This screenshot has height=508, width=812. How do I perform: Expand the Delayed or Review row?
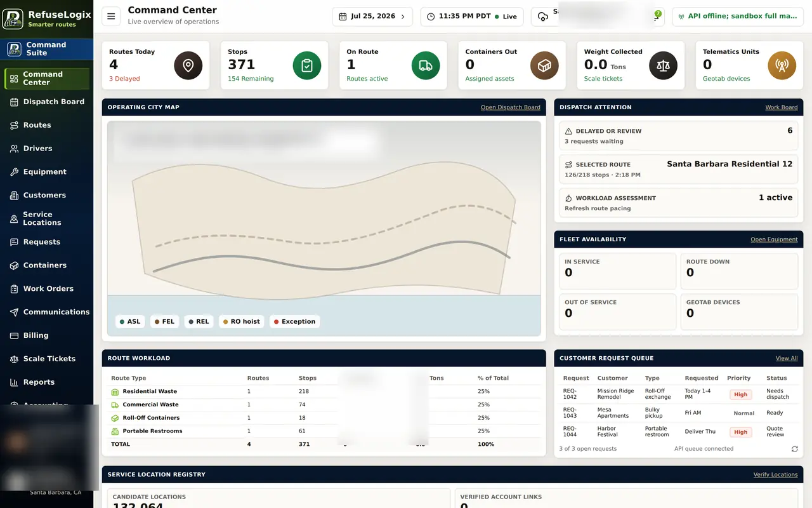coord(679,136)
